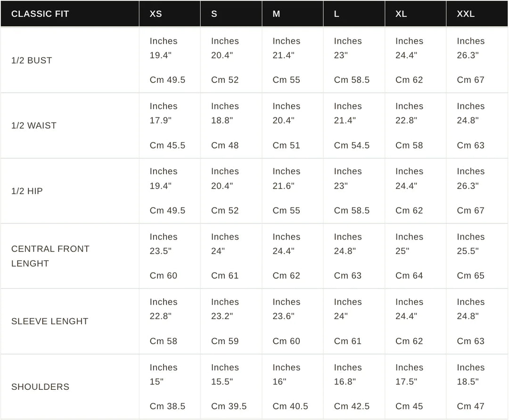The image size is (509, 420).
Task: Click the Cm 38.5 shoulders value
Action: pos(167,406)
